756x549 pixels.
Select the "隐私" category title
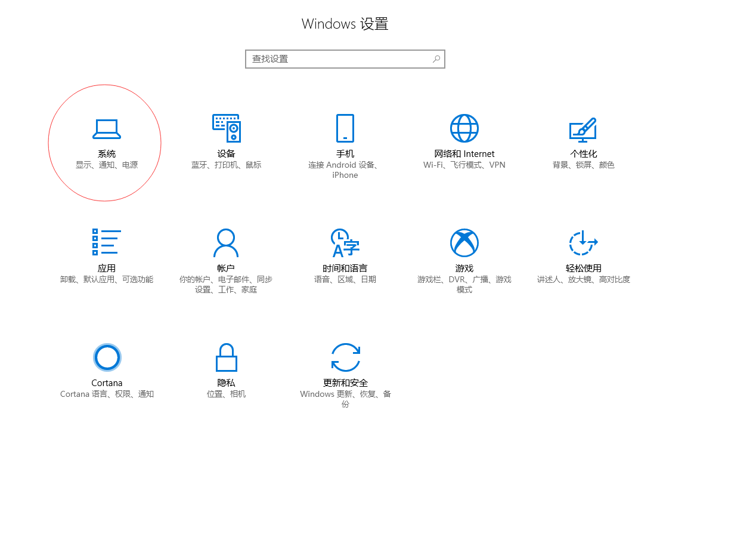pyautogui.click(x=226, y=383)
